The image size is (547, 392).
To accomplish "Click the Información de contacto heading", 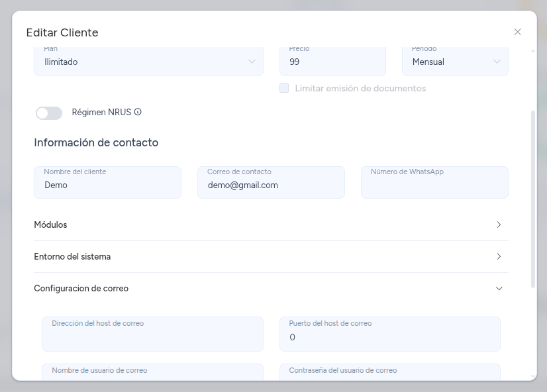I will coord(96,142).
